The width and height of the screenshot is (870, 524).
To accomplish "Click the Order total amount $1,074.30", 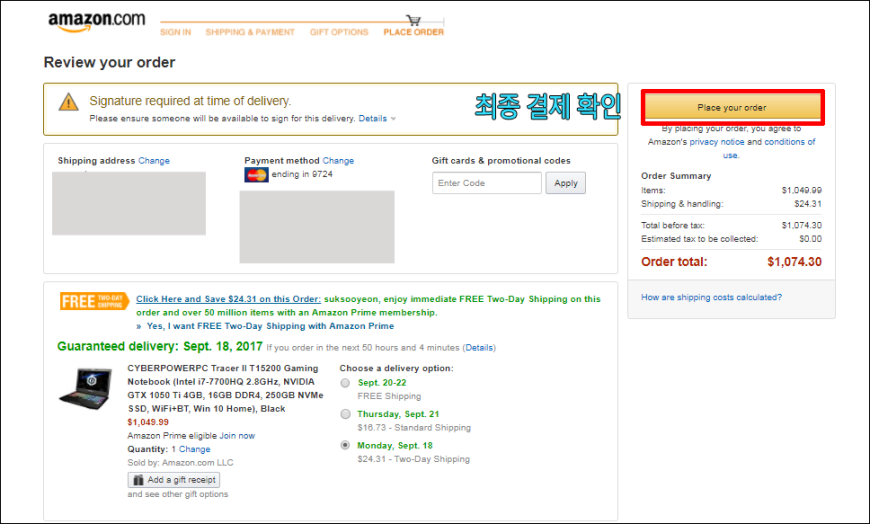I will tap(794, 262).
